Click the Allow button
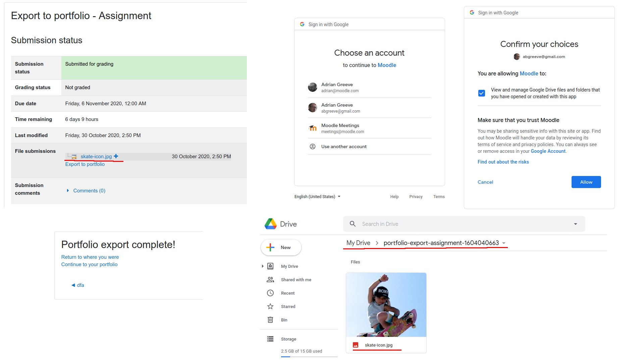 tap(586, 182)
